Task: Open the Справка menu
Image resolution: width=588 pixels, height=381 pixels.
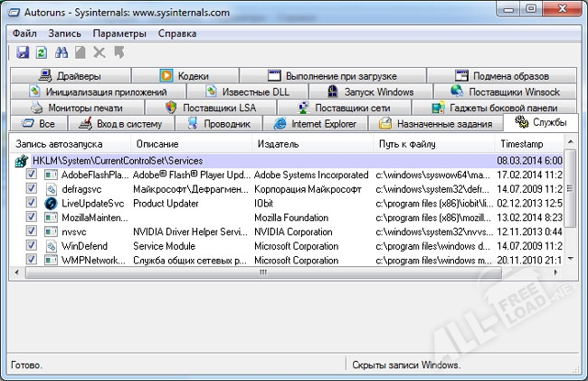Action: (176, 33)
